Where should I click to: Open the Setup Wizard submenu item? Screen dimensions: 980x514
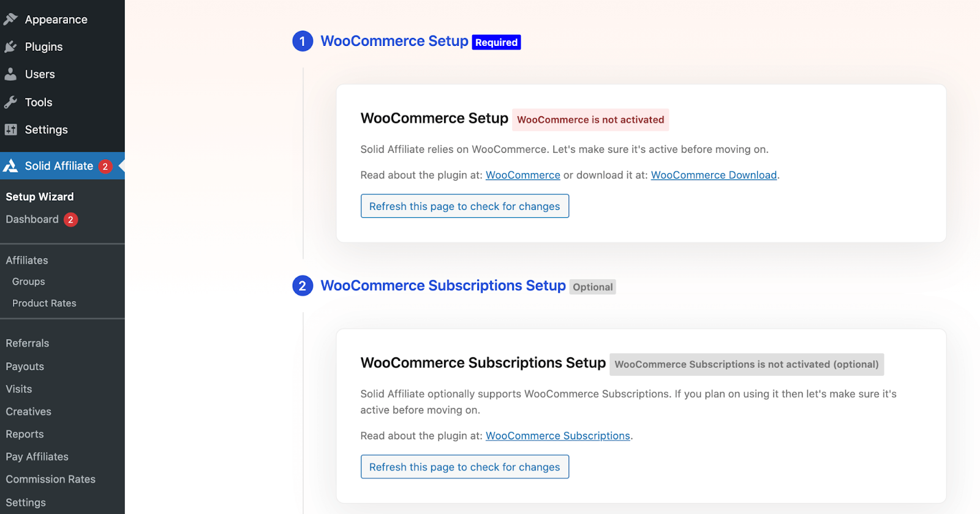40,196
